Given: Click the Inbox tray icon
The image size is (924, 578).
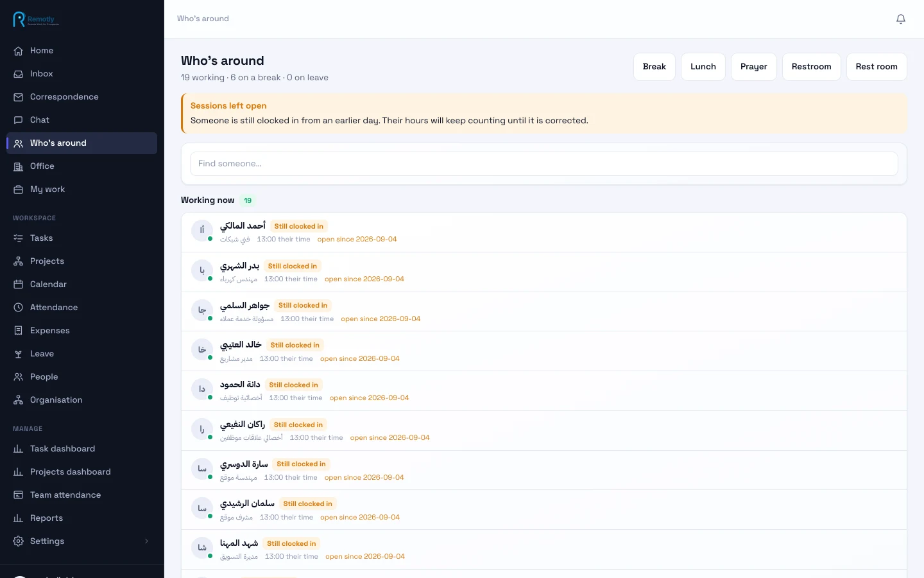Looking at the screenshot, I should coord(19,74).
